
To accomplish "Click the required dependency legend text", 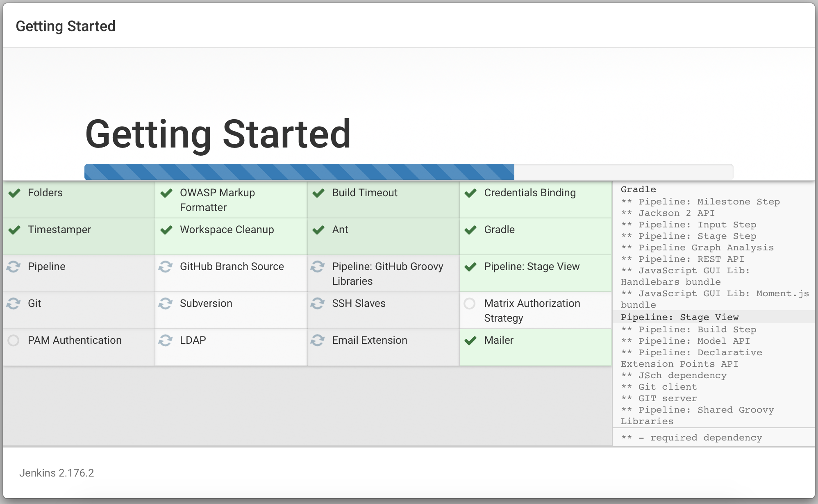I will [x=692, y=438].
